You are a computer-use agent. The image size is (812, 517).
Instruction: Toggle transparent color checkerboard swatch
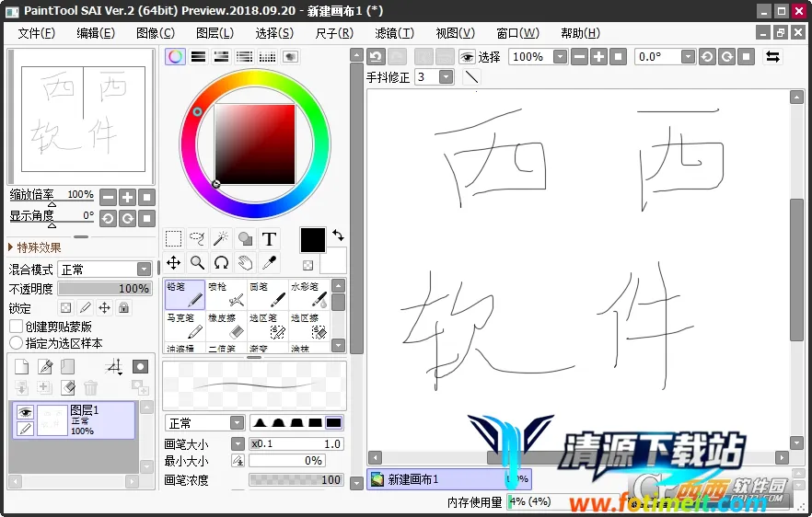tap(308, 265)
